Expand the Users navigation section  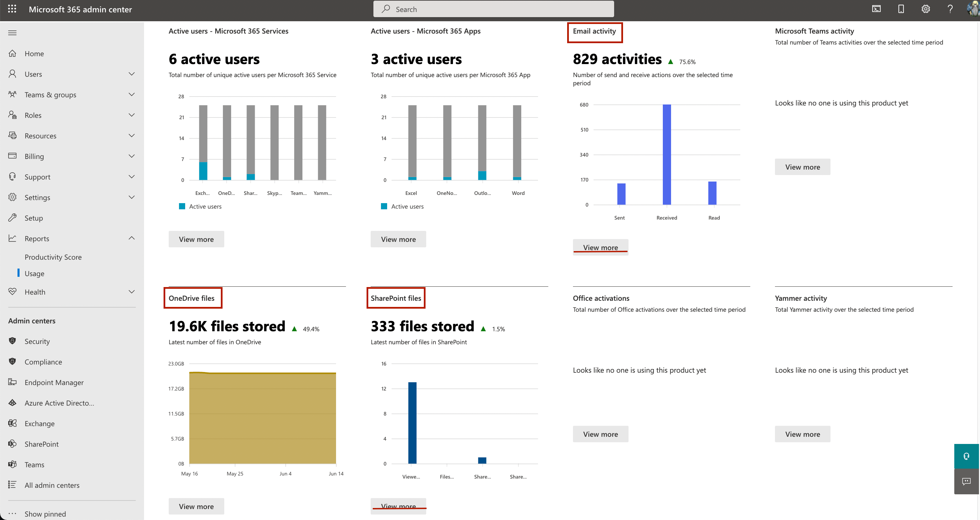(x=132, y=74)
